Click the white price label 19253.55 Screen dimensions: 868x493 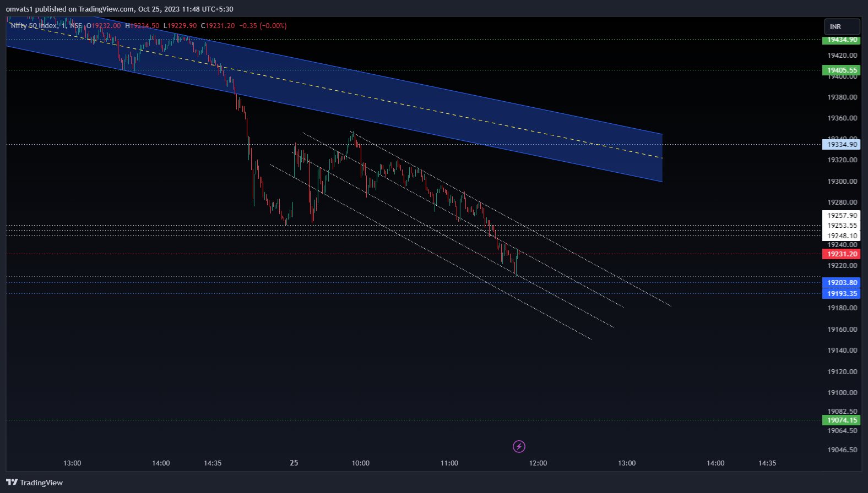point(842,226)
